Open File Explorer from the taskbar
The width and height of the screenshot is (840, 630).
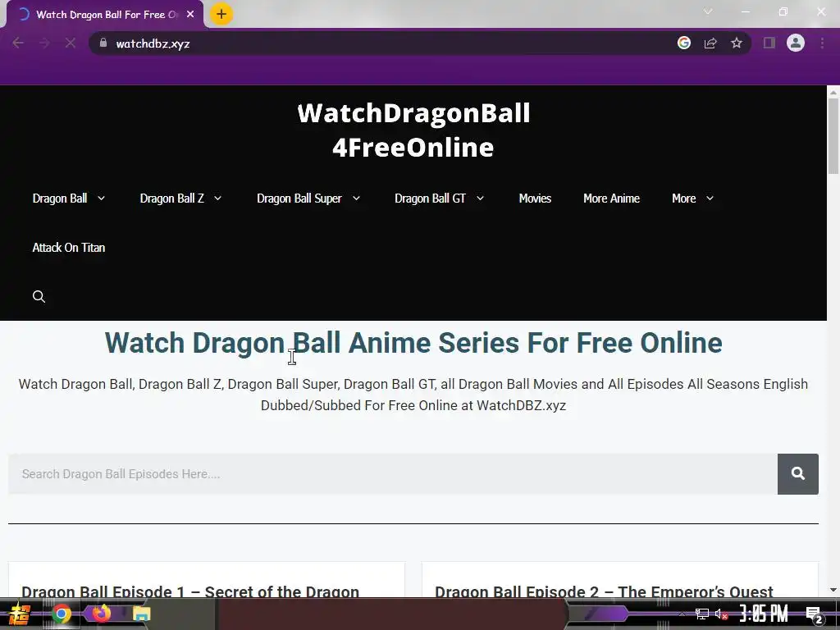click(141, 614)
